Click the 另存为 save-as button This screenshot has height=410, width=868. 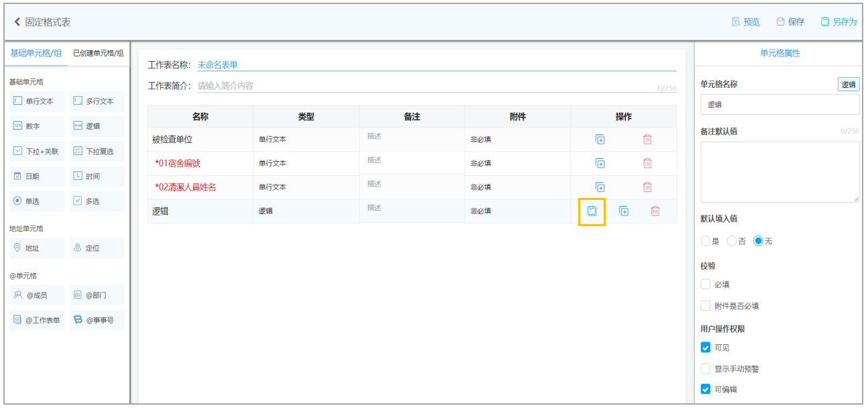[x=838, y=22]
